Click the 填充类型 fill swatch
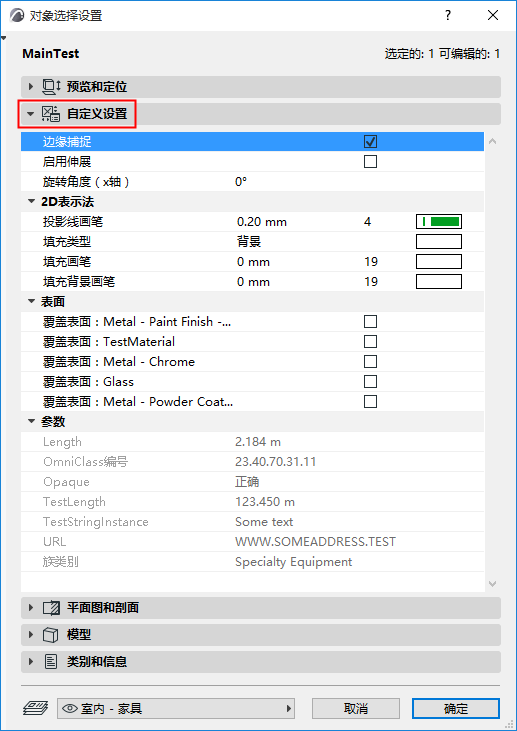The height and width of the screenshot is (731, 517). (439, 242)
